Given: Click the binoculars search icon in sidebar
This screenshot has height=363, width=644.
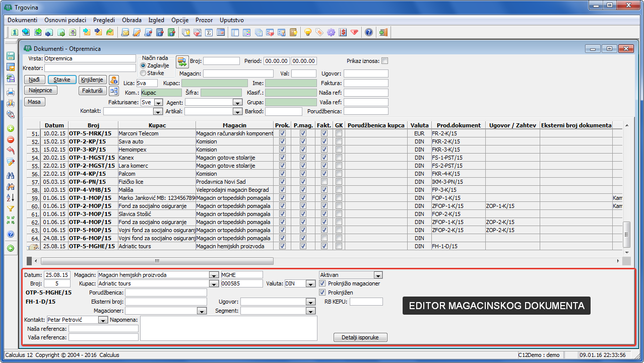Looking at the screenshot, I should click(11, 175).
